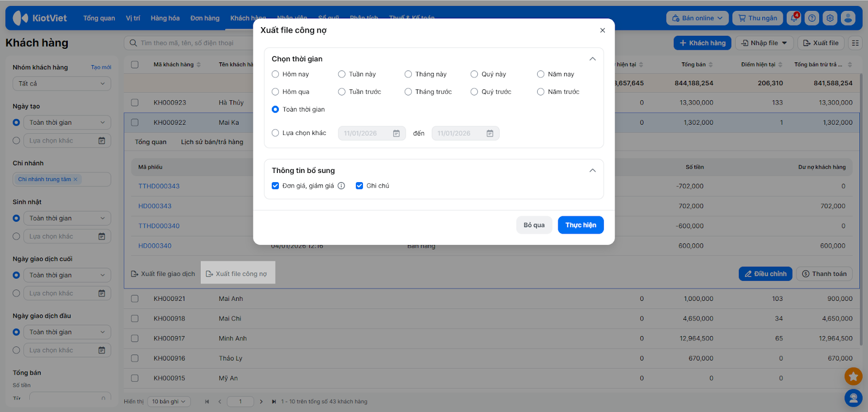Click the Thu ngân button
This screenshot has width=868, height=412.
click(757, 18)
